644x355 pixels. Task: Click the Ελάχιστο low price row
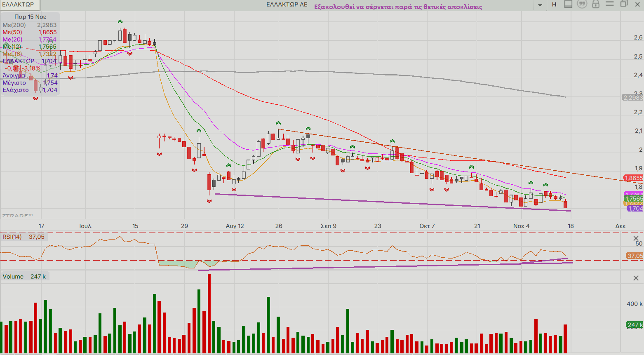coord(30,90)
